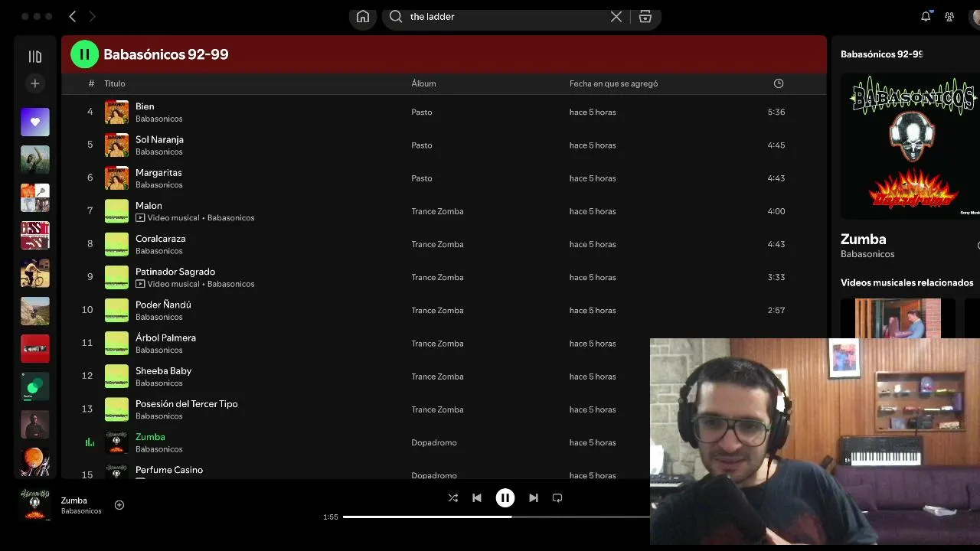This screenshot has width=980, height=551.
Task: Go back with left arrow
Action: coord(73,16)
